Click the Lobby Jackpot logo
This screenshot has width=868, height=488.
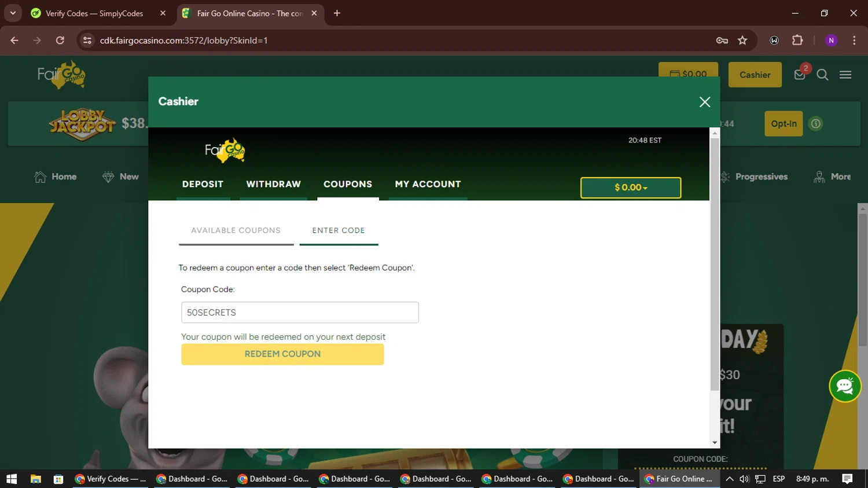coord(82,124)
